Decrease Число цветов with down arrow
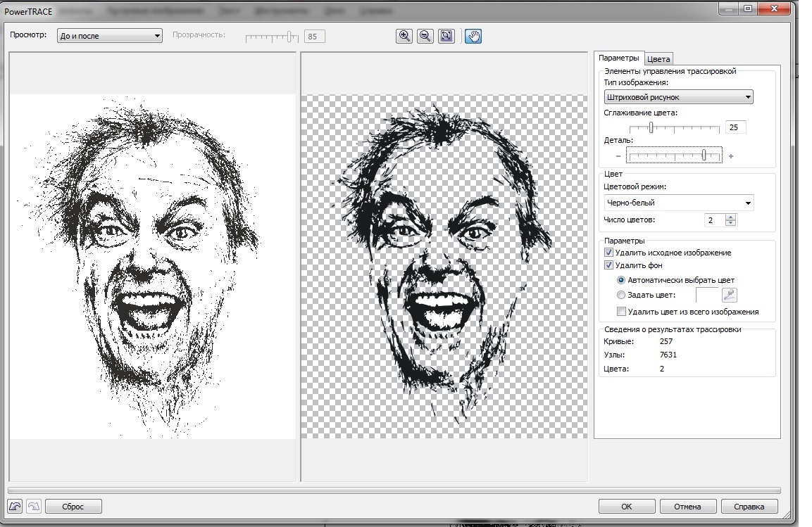This screenshot has width=812, height=527. [x=731, y=223]
